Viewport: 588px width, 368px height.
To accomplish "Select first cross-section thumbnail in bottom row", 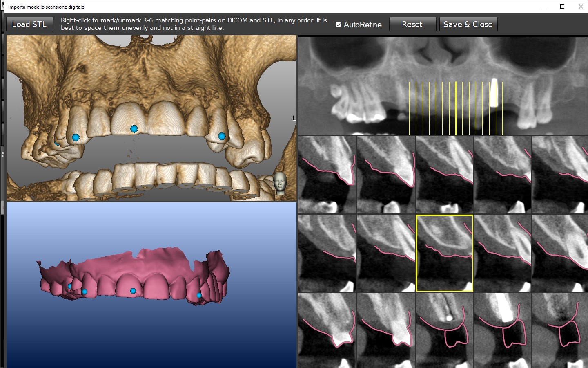I will 327,330.
